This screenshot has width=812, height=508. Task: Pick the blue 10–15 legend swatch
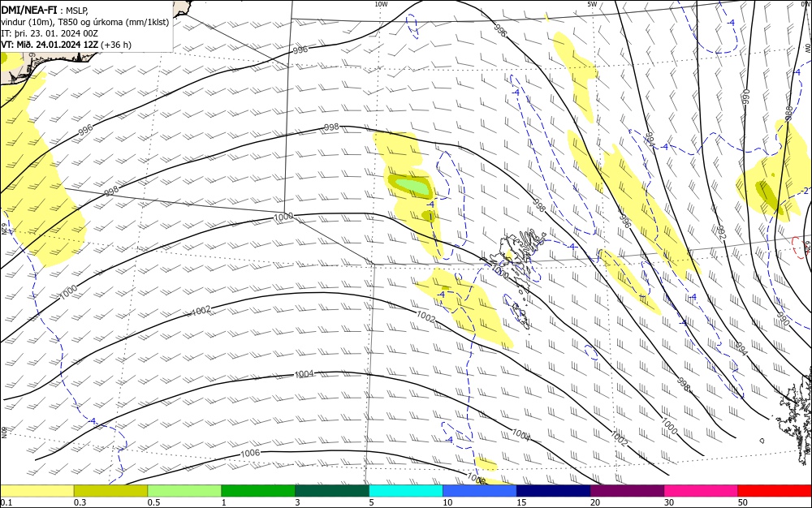click(480, 491)
